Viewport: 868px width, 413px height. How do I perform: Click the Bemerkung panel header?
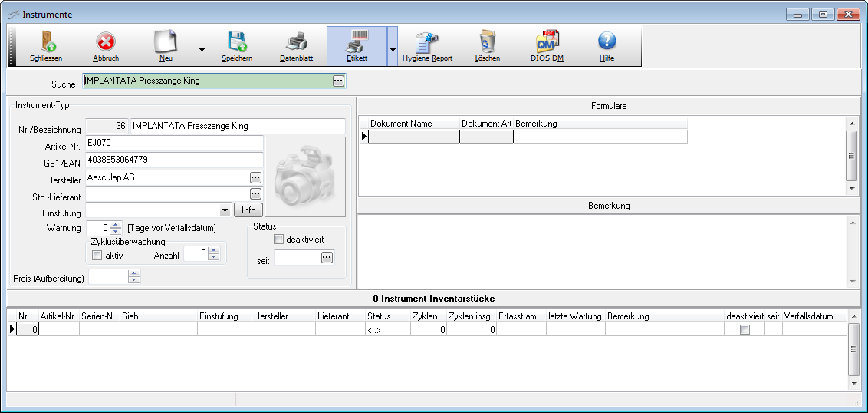(608, 206)
